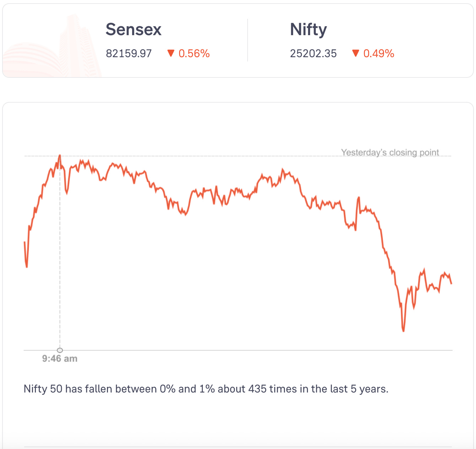
Task: Click the Yesterday's closing point label
Action: pos(390,152)
